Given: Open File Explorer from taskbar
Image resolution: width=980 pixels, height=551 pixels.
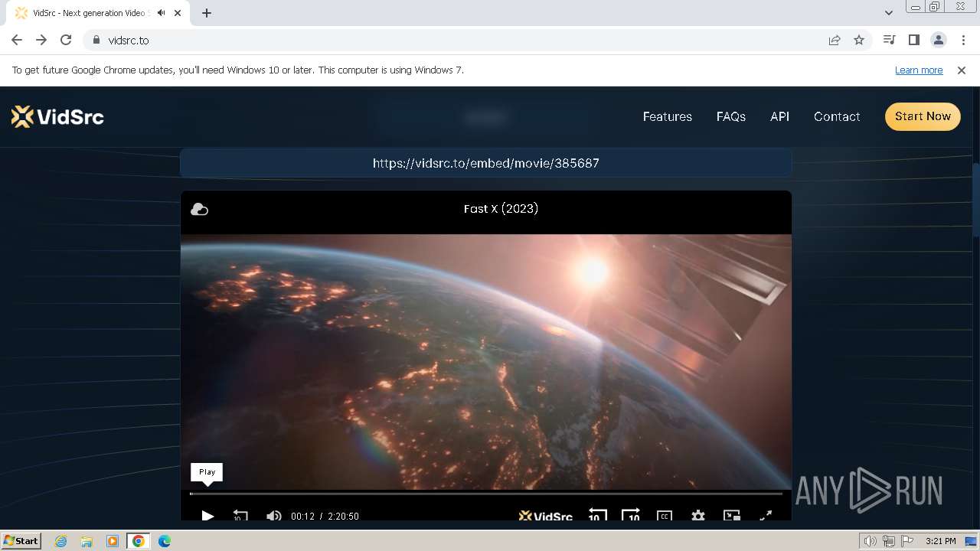Looking at the screenshot, I should [87, 541].
